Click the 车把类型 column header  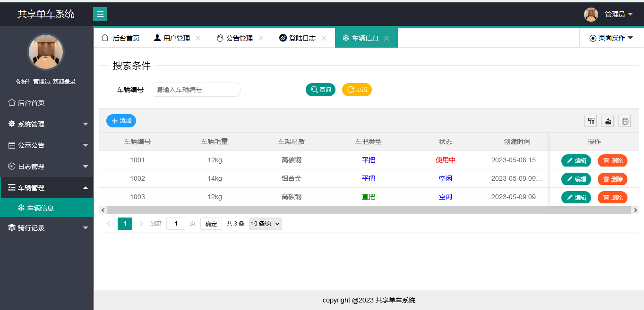point(369,142)
